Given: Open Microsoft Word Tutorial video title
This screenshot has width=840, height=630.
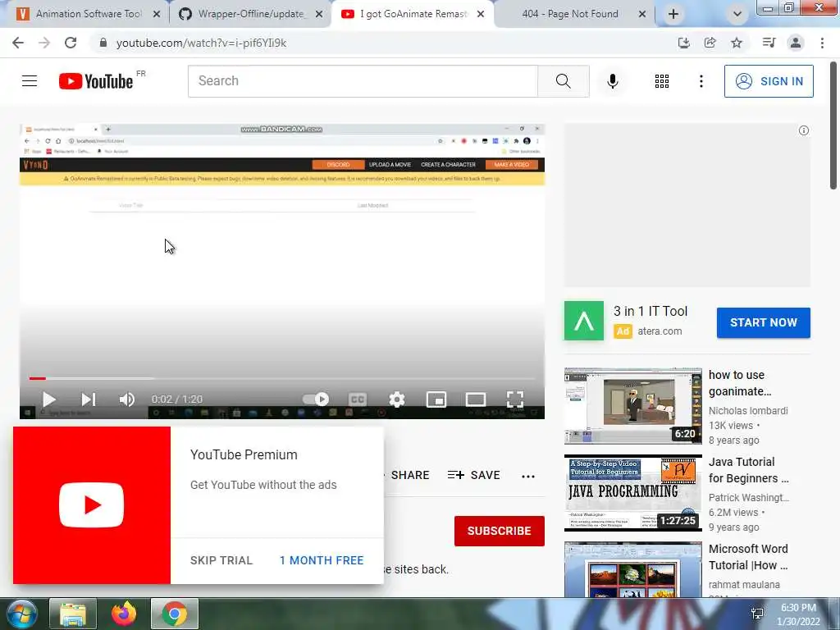Looking at the screenshot, I should [x=748, y=557].
